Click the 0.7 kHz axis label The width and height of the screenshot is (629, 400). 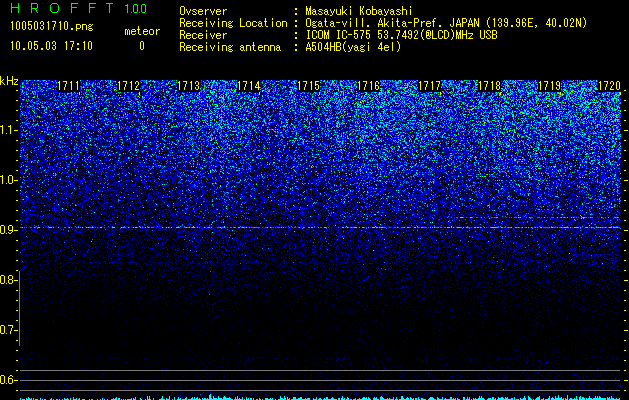click(8, 330)
